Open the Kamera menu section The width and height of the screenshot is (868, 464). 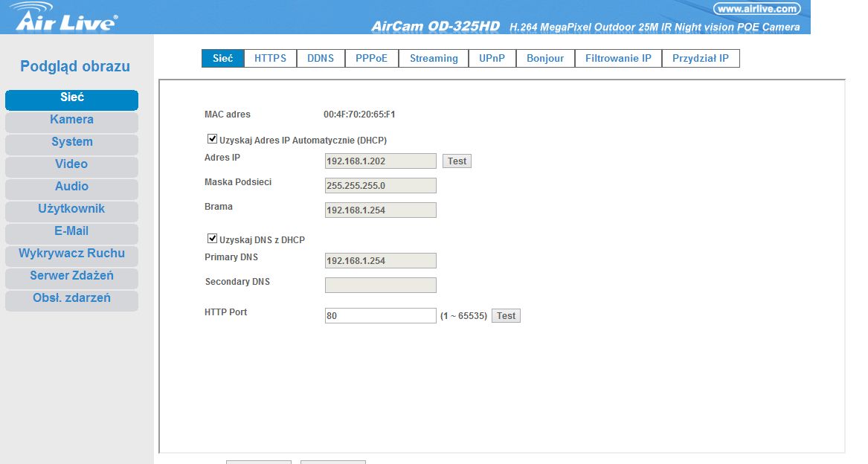71,120
